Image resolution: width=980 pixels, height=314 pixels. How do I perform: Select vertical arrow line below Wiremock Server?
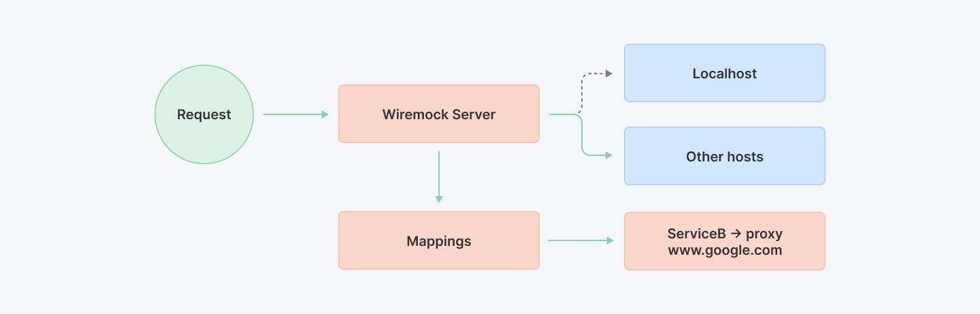(439, 174)
